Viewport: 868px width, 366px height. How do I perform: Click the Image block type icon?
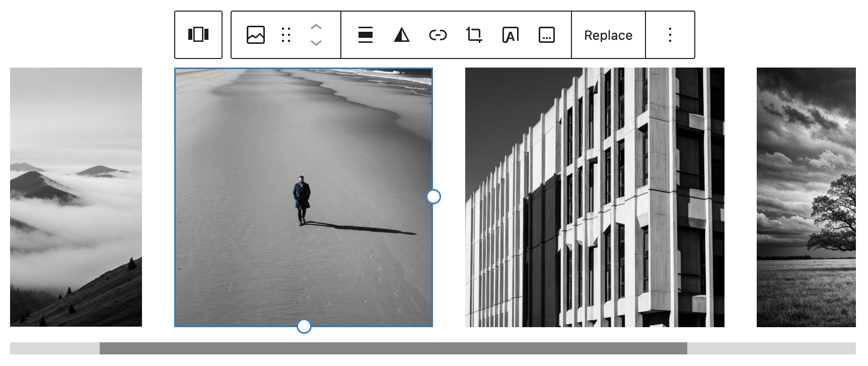[x=256, y=35]
